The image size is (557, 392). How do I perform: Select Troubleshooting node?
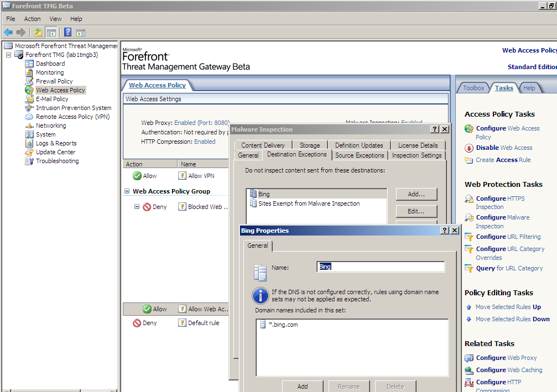click(x=57, y=161)
